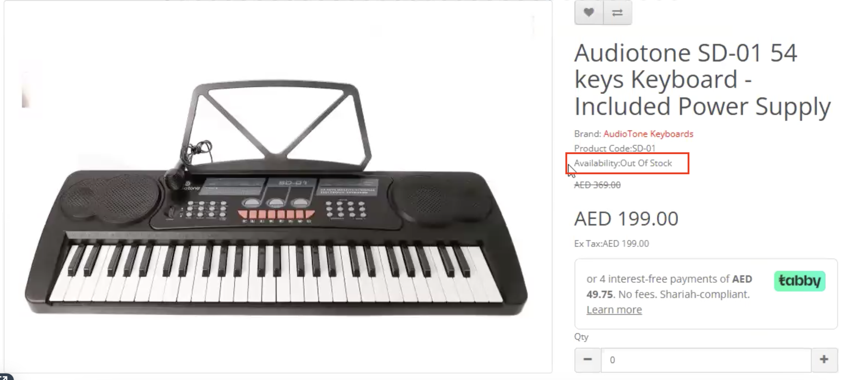868x380 pixels.
Task: Select the AED 199.00 sale price
Action: tap(626, 219)
